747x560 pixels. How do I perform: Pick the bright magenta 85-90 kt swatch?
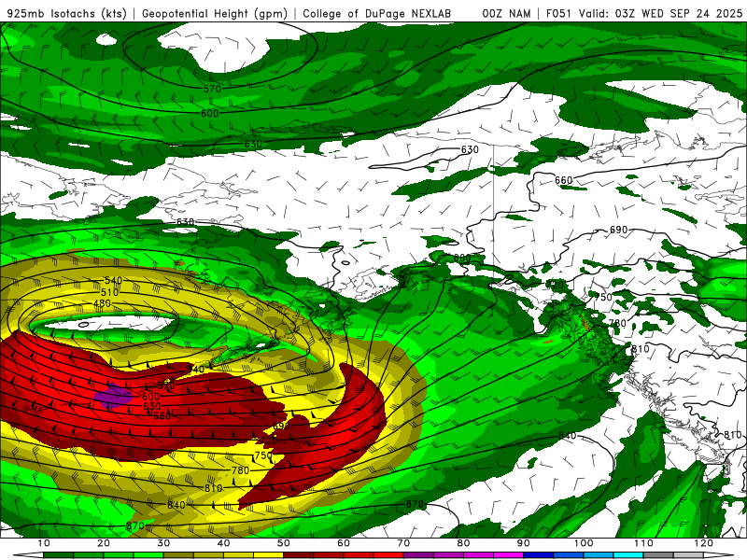pyautogui.click(x=508, y=555)
